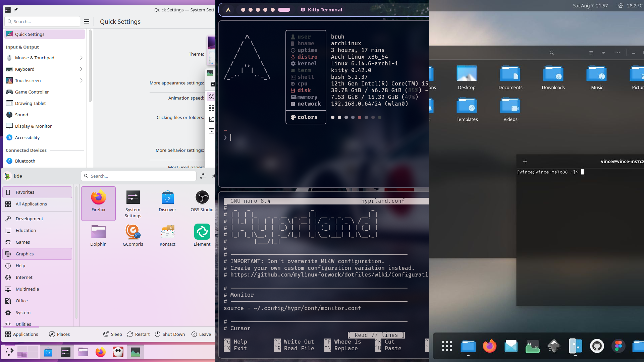Open the virtual desktop pager in the taskbar
Image resolution: width=644 pixels, height=362 pixels.
(x=28, y=352)
